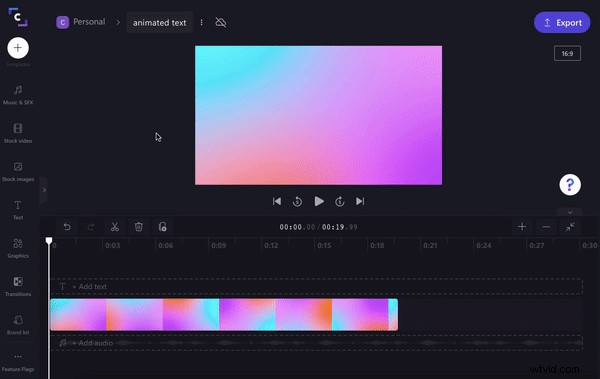Click the 00:19.99 total duration display
The width and height of the screenshot is (600, 379).
(340, 227)
